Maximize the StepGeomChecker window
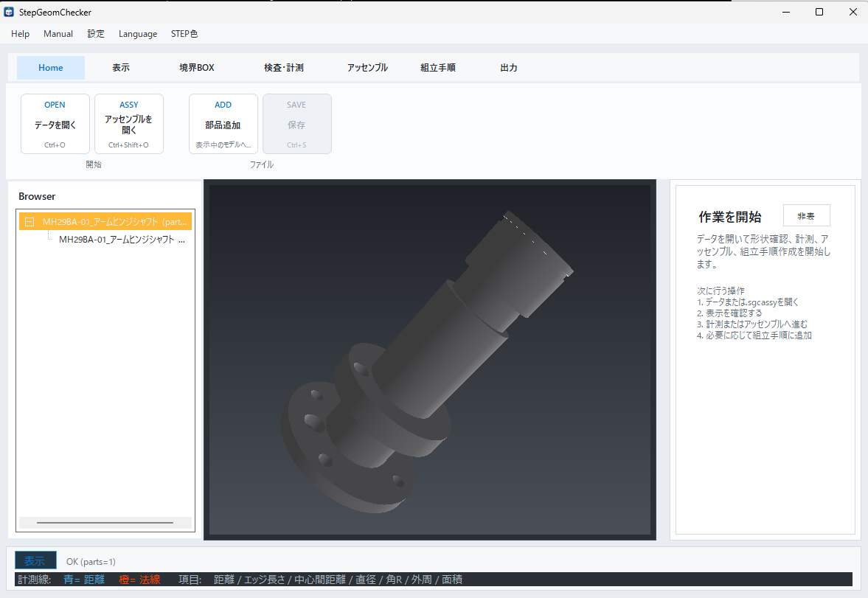 click(x=819, y=13)
